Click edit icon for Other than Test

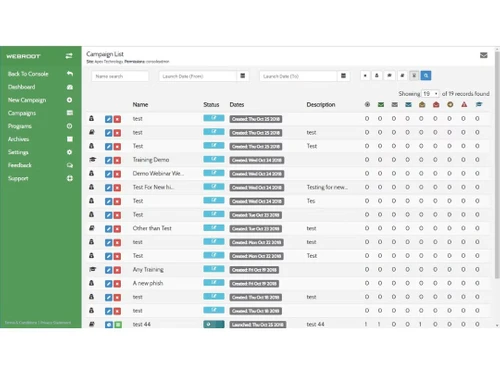point(109,229)
